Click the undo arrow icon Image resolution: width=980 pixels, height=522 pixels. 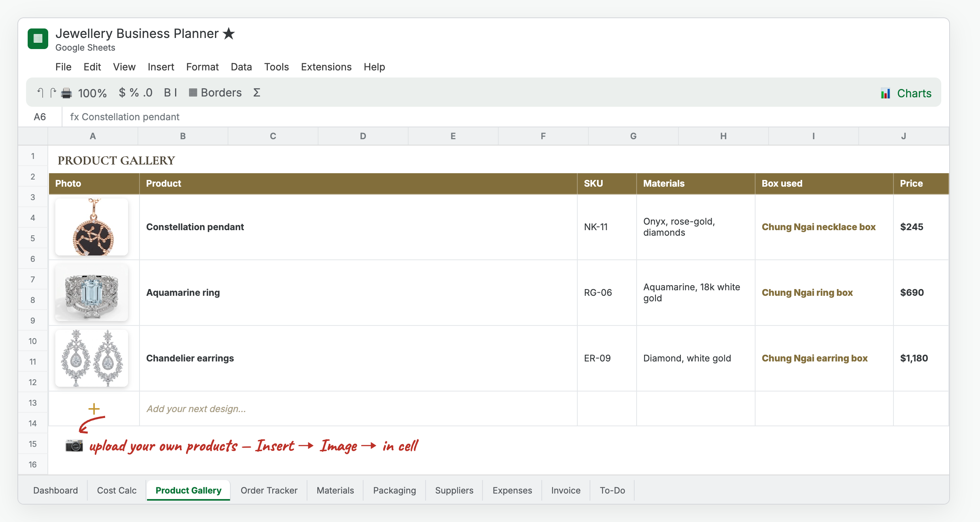(x=40, y=93)
